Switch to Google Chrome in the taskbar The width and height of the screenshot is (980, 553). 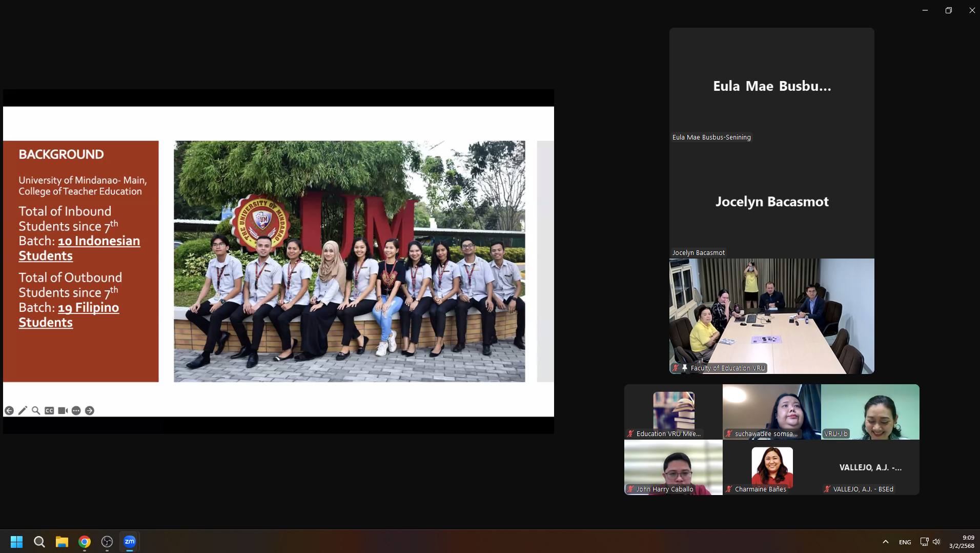coord(85,542)
